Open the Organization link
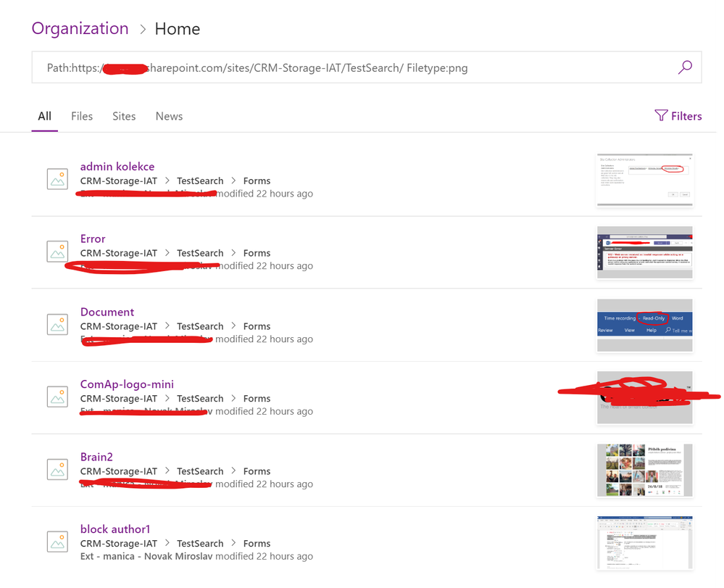 pyautogui.click(x=80, y=28)
